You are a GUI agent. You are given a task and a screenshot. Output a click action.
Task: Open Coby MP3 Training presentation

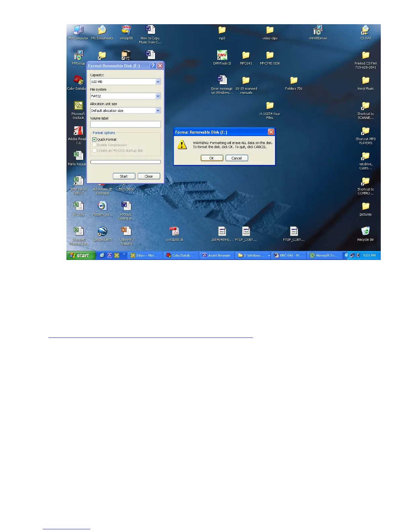click(x=126, y=236)
